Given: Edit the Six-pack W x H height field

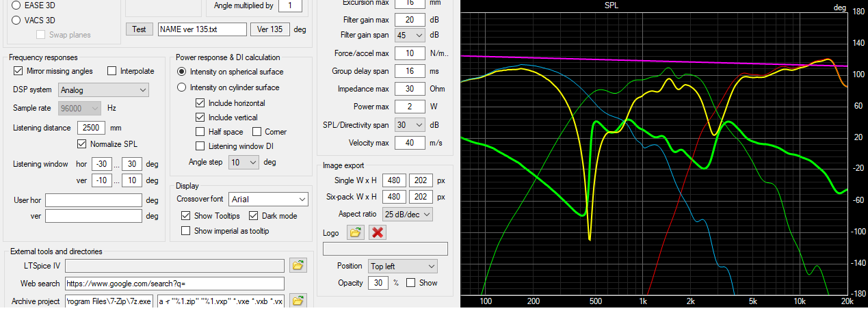Looking at the screenshot, I should click(421, 197).
